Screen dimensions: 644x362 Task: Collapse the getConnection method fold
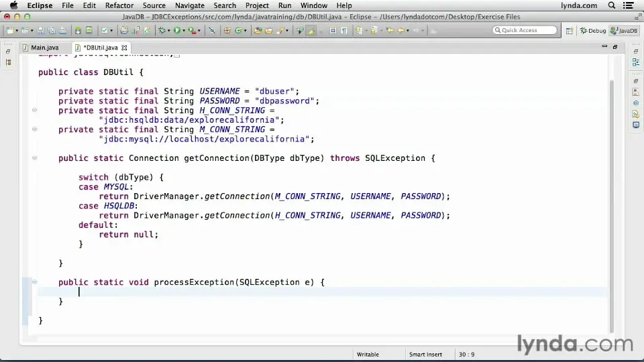click(34, 158)
